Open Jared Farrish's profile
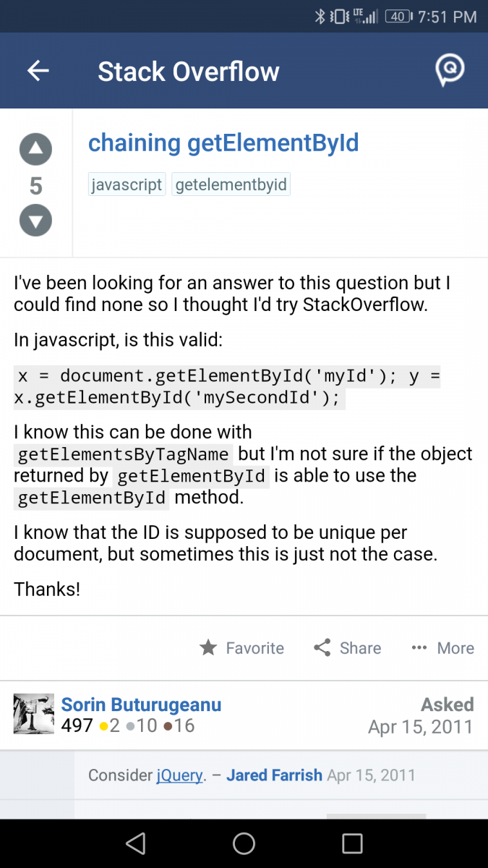Viewport: 488px width, 868px height. [x=274, y=775]
